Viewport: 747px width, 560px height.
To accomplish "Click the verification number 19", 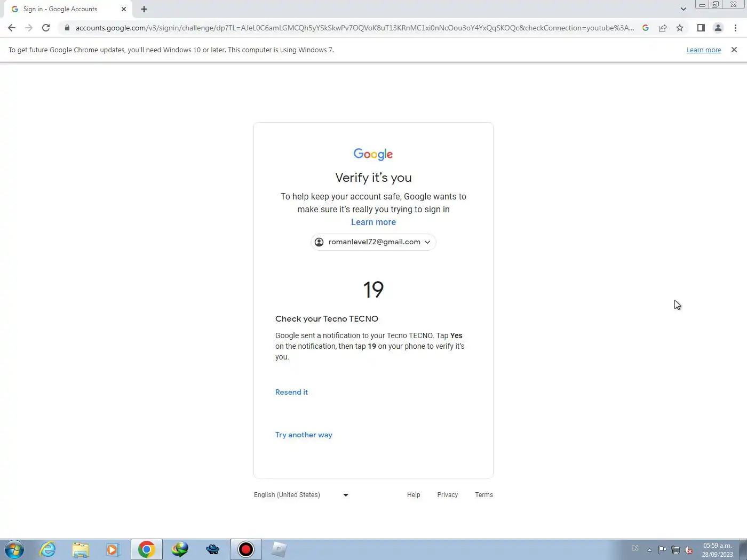I will (x=373, y=290).
